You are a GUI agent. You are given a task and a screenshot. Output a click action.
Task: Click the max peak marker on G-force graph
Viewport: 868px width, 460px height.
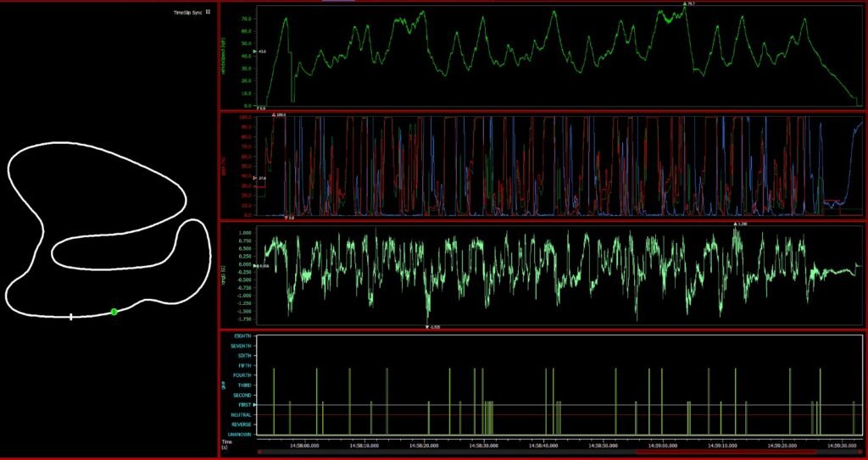pyautogui.click(x=735, y=224)
